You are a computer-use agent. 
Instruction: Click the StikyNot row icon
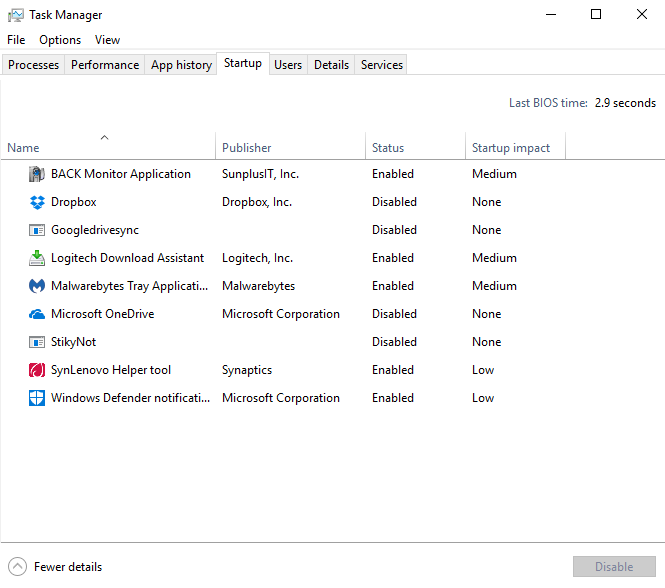(37, 342)
